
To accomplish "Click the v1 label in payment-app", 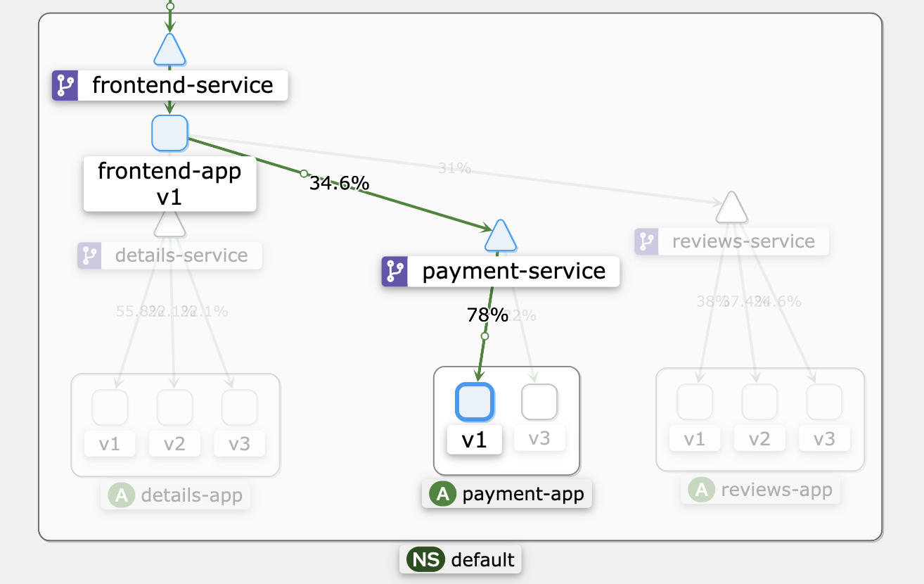I will pos(475,440).
